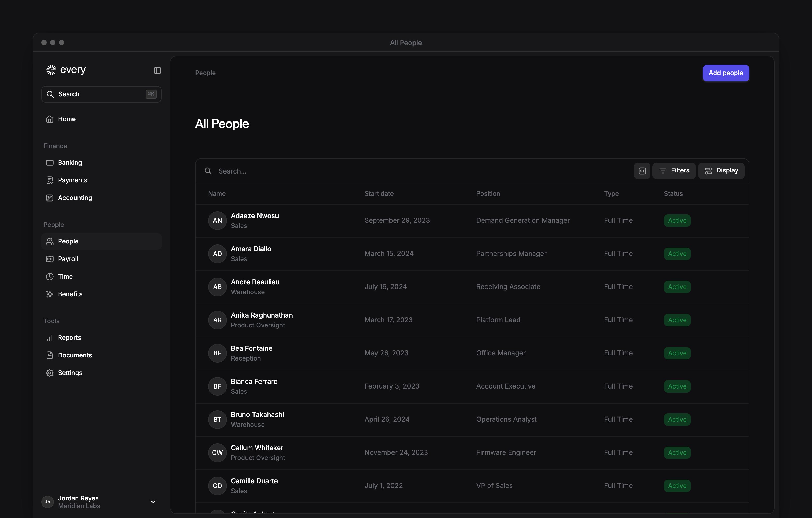Image resolution: width=812 pixels, height=518 pixels.
Task: Expand the Jordan Reyes account chevron
Action: 153,502
